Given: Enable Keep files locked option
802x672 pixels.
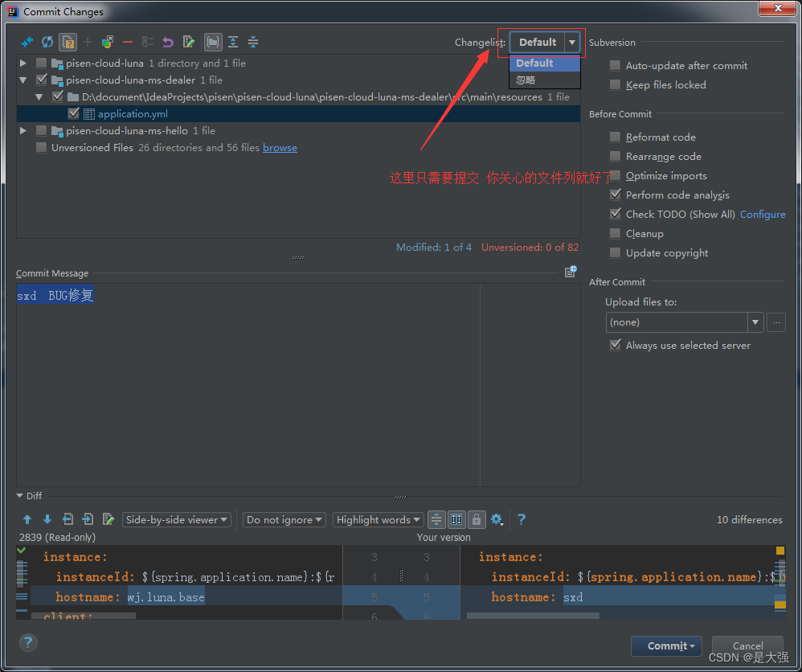Looking at the screenshot, I should (x=616, y=85).
